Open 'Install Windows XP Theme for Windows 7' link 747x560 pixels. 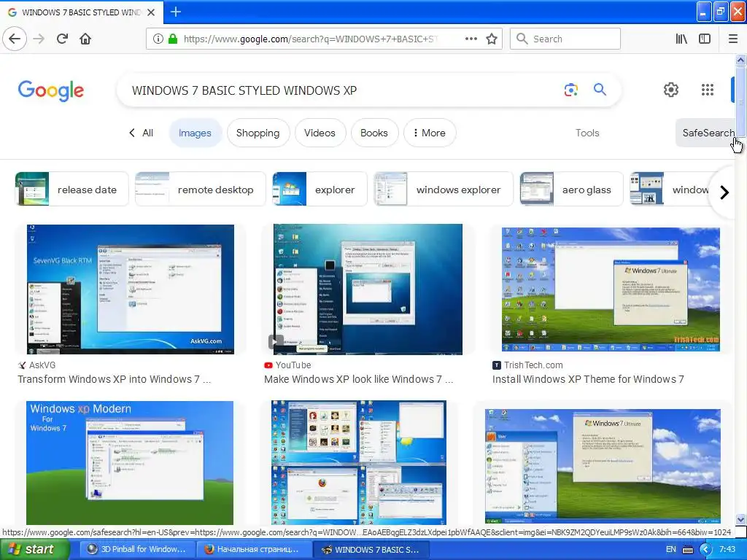[x=588, y=379]
